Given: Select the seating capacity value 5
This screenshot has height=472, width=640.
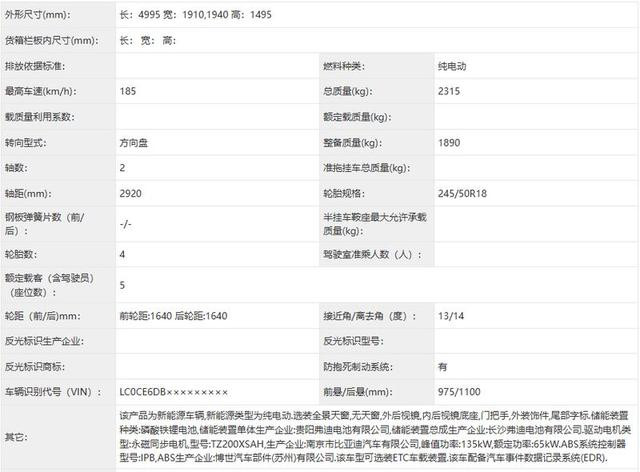Looking at the screenshot, I should click(x=122, y=285).
